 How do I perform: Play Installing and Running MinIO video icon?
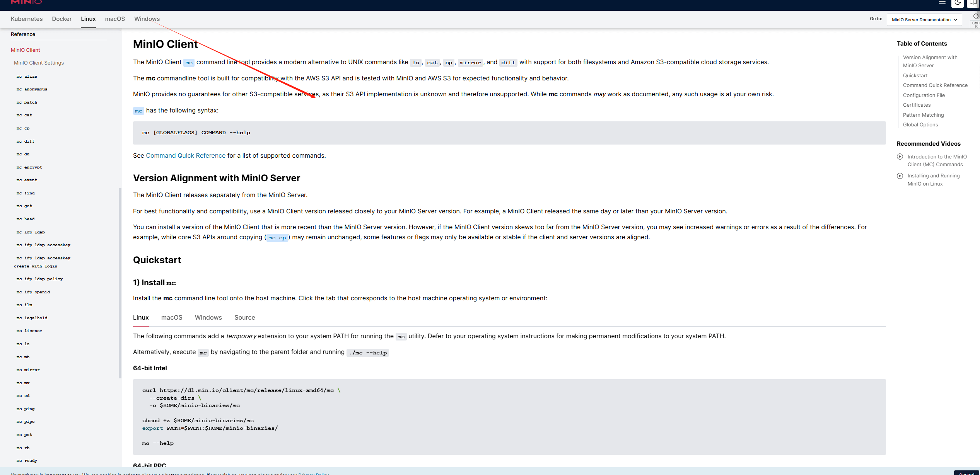(x=900, y=176)
